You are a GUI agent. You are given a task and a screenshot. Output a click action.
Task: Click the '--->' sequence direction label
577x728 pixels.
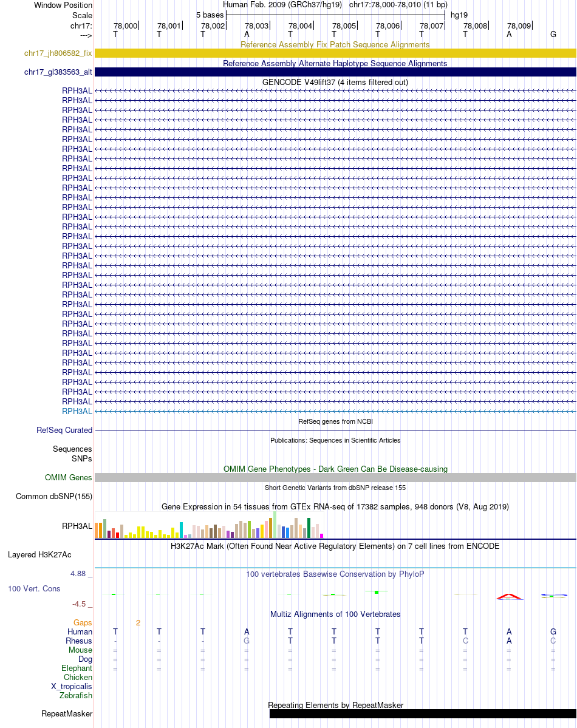click(x=86, y=35)
